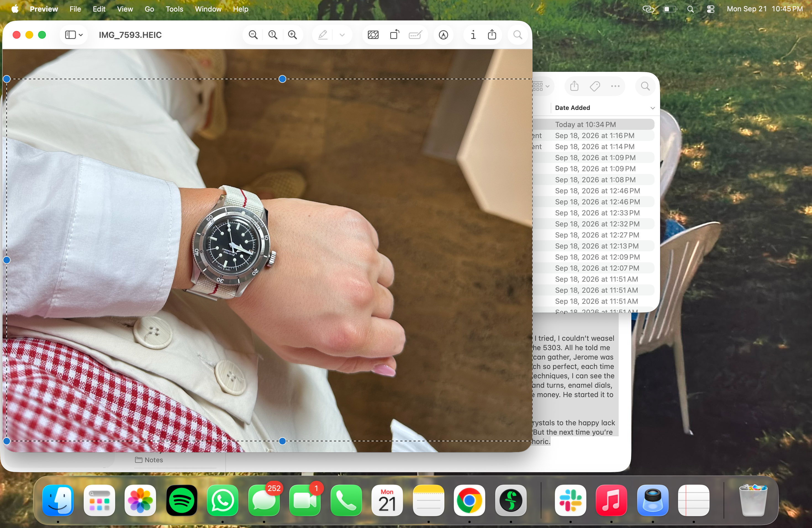
Task: Click the remove background icon
Action: (373, 35)
